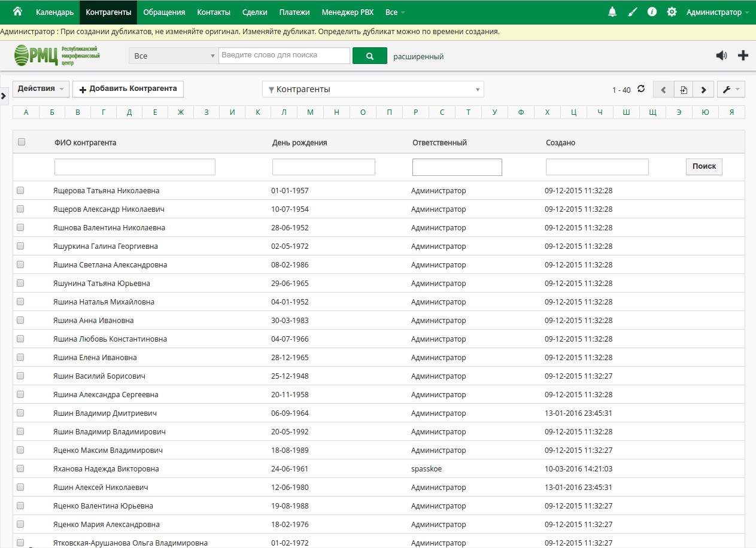Viewport: 756px width, 548px height.
Task: Click Добавить Контрагента button
Action: tap(128, 89)
